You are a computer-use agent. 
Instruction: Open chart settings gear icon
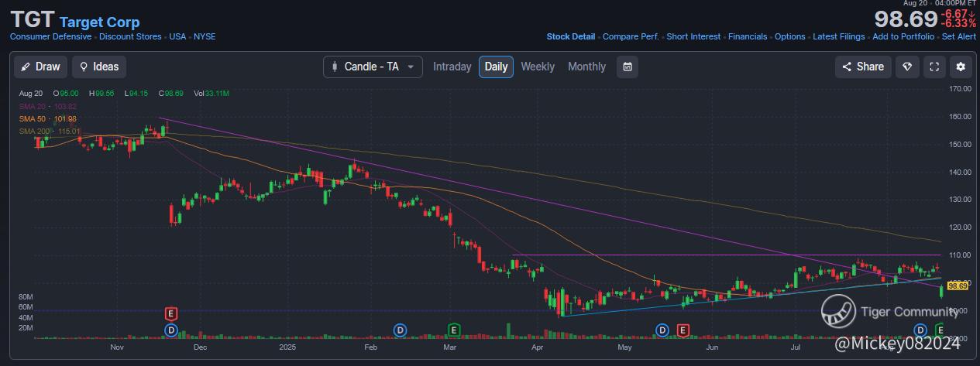click(x=961, y=67)
